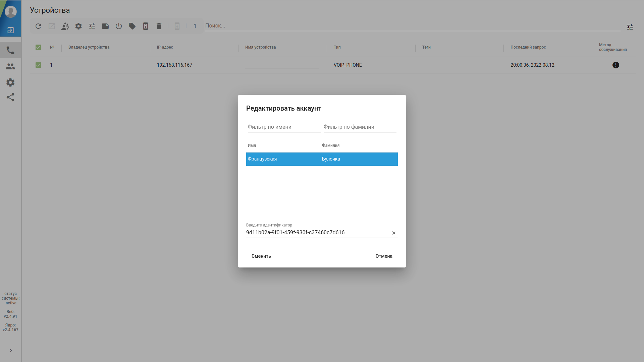Click the device info phone icon
The image size is (644, 362).
click(x=146, y=26)
